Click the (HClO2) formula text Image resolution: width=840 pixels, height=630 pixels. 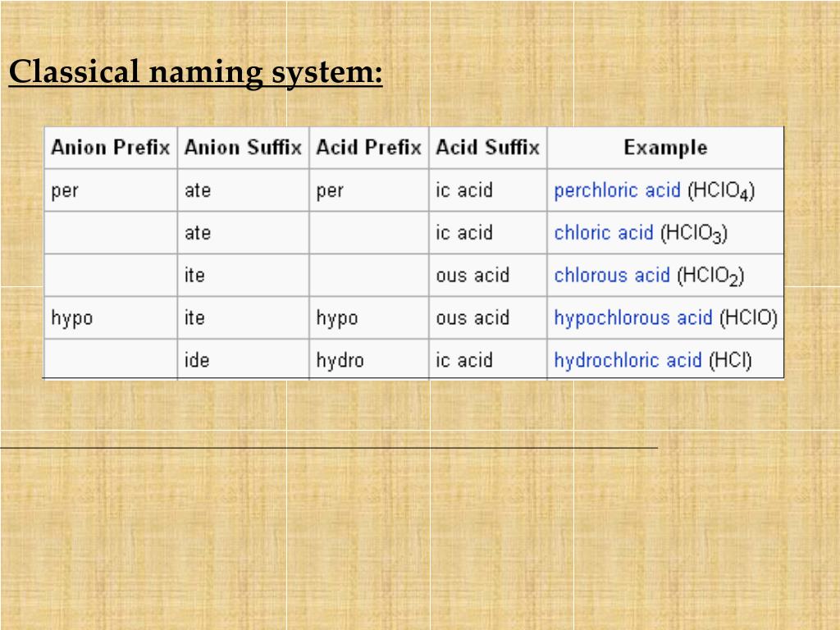click(x=710, y=276)
